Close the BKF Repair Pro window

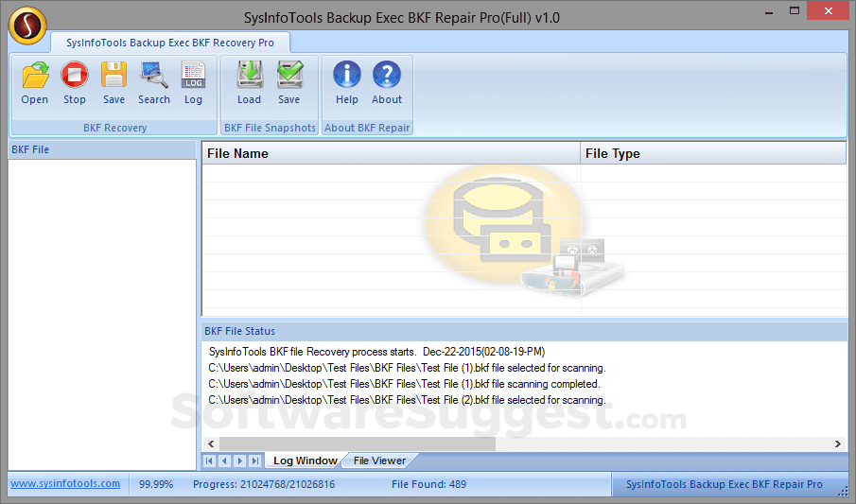point(829,11)
